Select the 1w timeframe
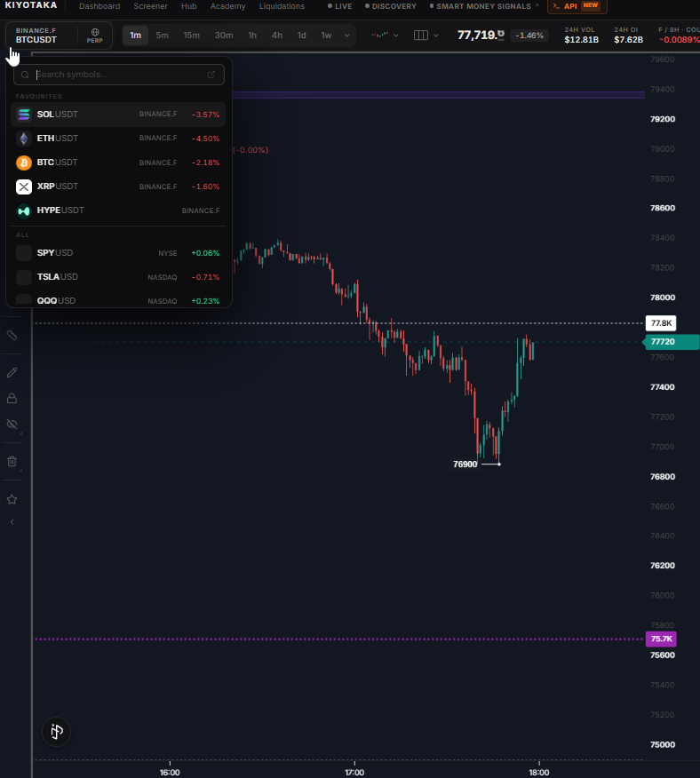 coord(326,36)
